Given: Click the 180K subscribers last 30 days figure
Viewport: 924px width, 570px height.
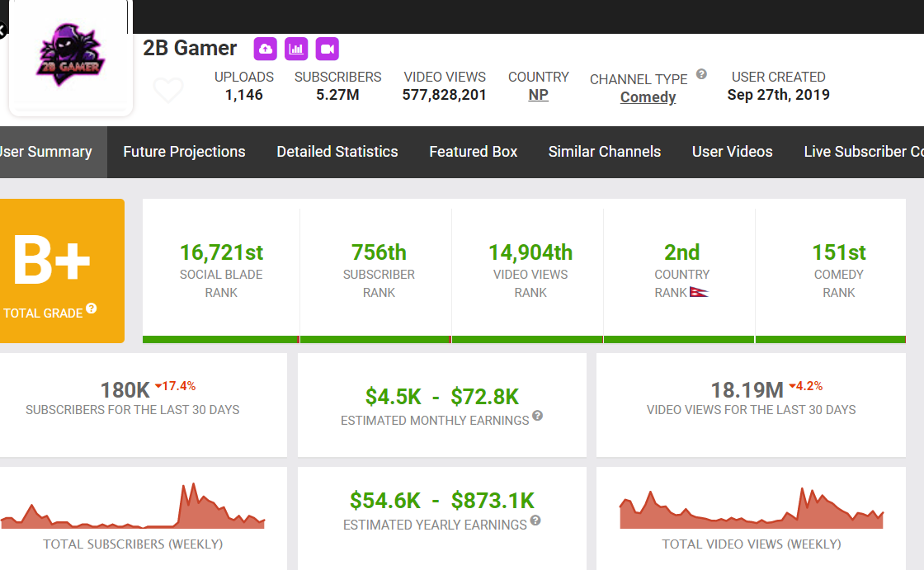Looking at the screenshot, I should [x=125, y=390].
